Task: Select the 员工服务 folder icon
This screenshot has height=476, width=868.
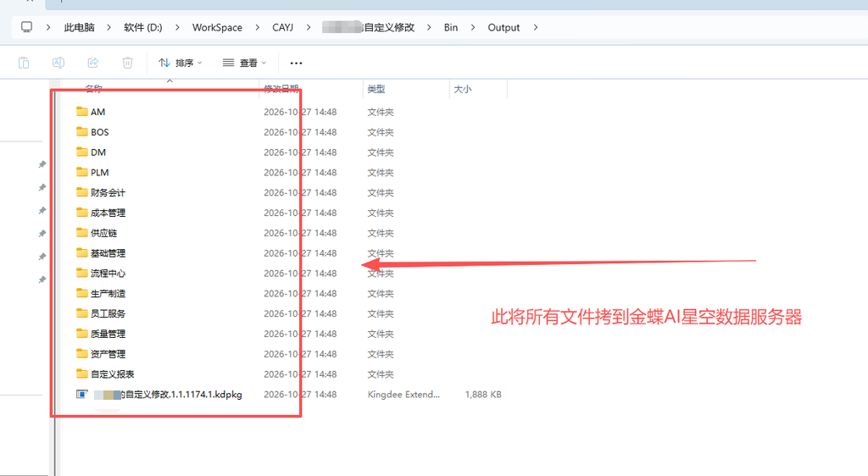Action: [82, 313]
